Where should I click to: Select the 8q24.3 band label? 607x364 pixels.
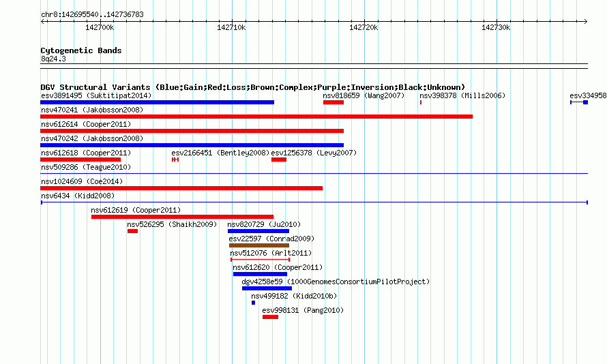tap(53, 59)
